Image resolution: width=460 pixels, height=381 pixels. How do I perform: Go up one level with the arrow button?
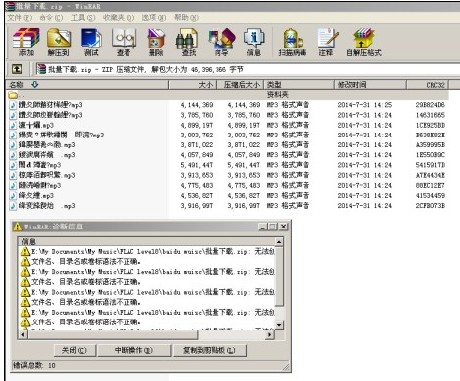(x=17, y=69)
